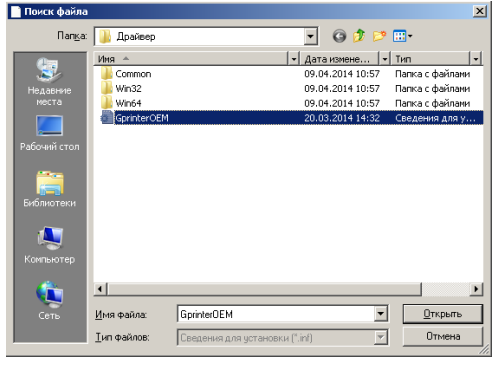Screen dimensions: 503x367
Task: Open the Имя column filter arrow
Action: point(293,59)
